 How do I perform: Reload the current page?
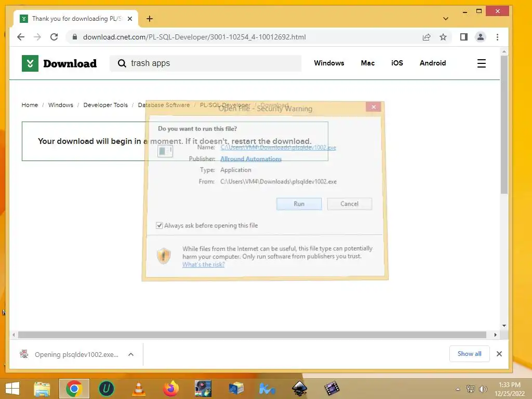tap(54, 37)
